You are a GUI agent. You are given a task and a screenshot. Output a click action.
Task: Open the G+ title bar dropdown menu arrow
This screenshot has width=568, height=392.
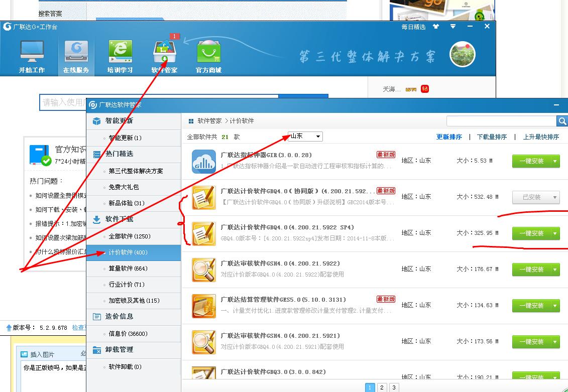(453, 27)
